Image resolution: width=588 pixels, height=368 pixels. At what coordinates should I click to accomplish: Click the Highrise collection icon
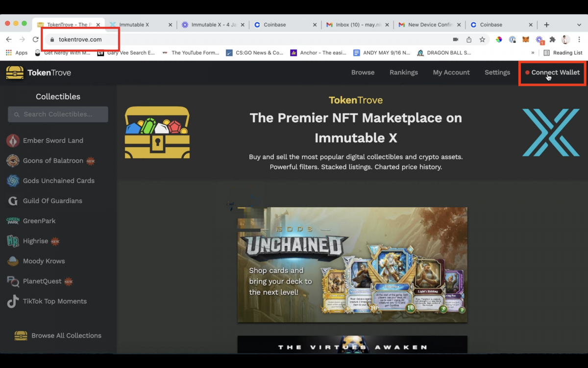tap(13, 241)
